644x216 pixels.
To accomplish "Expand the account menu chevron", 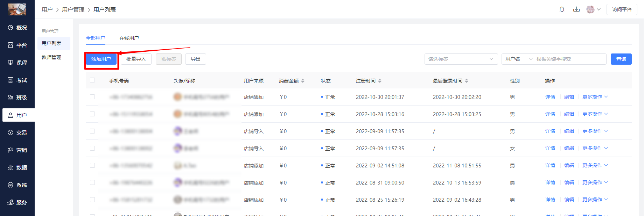I will click(599, 9).
